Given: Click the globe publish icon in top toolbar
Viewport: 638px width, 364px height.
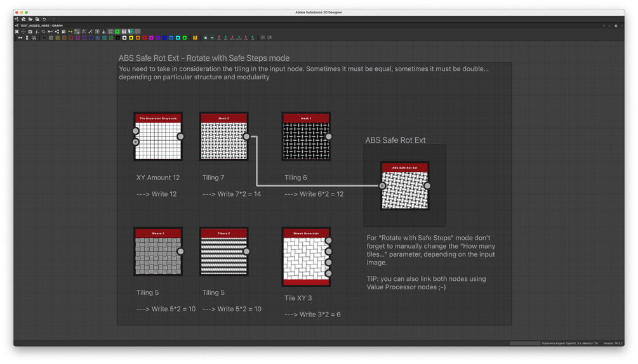Looking at the screenshot, I should [x=23, y=19].
